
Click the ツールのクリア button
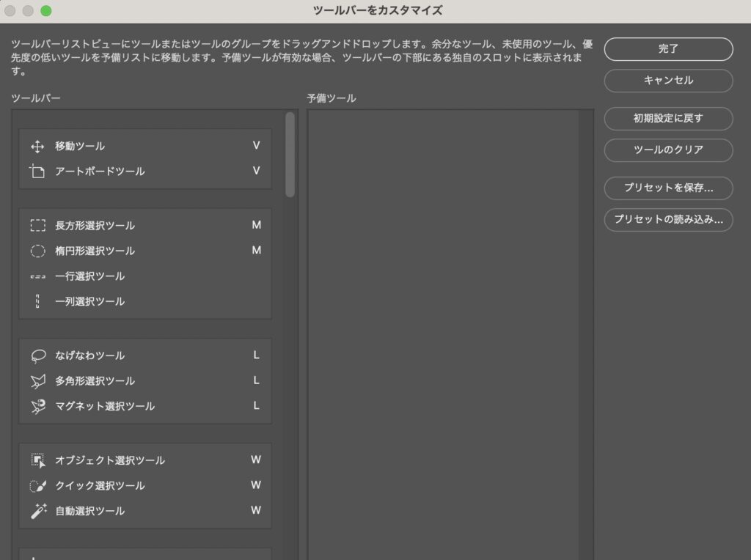point(668,150)
